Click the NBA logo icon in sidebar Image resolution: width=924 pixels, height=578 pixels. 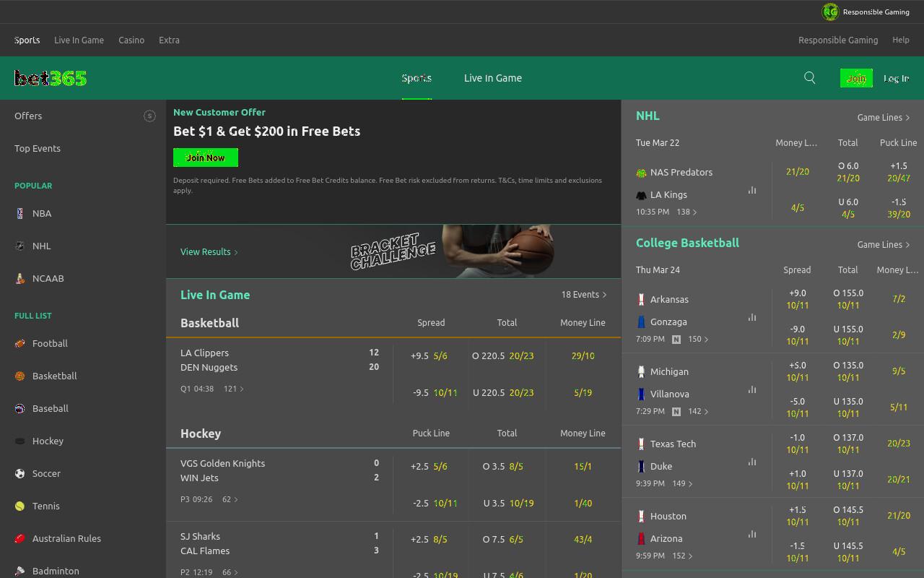[20, 213]
